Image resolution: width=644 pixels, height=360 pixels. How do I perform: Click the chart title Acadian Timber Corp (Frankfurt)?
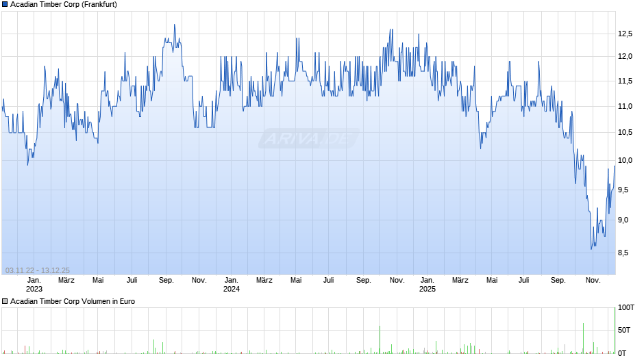tap(64, 5)
